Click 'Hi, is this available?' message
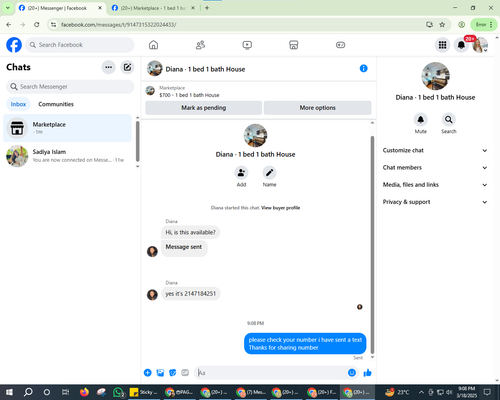The image size is (500, 400). (x=190, y=232)
